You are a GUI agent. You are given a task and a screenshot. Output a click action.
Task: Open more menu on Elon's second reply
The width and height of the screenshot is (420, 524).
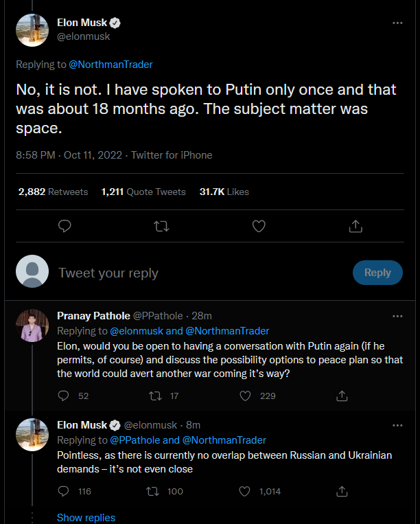[x=397, y=425]
